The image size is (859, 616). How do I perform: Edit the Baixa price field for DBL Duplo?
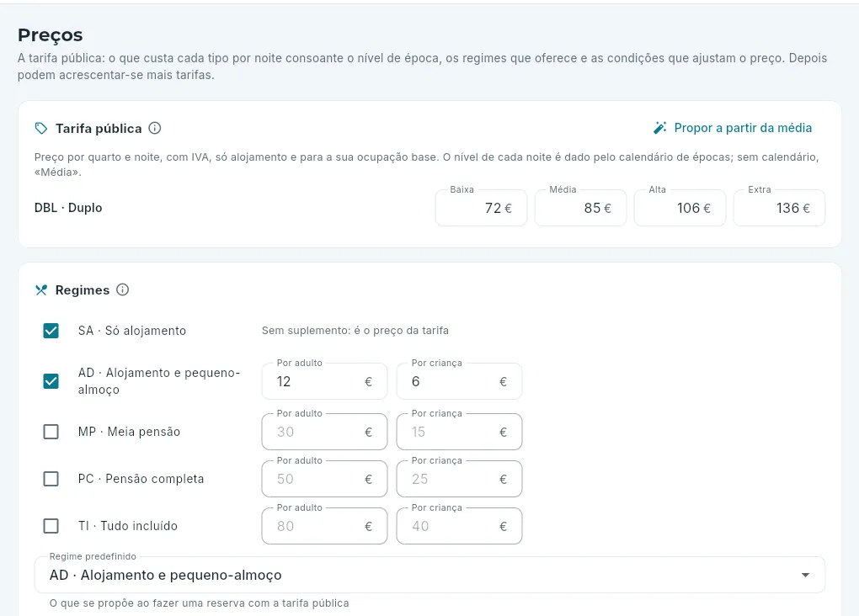click(481, 208)
